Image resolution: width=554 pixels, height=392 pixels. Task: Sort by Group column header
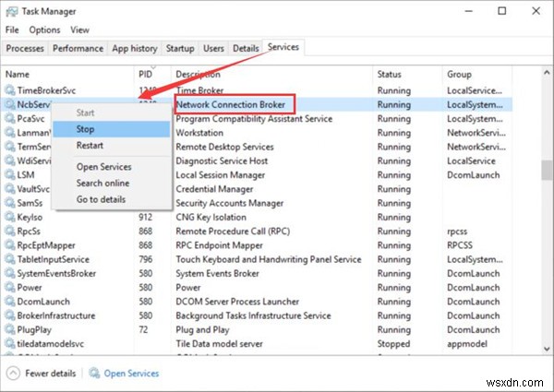pos(477,75)
